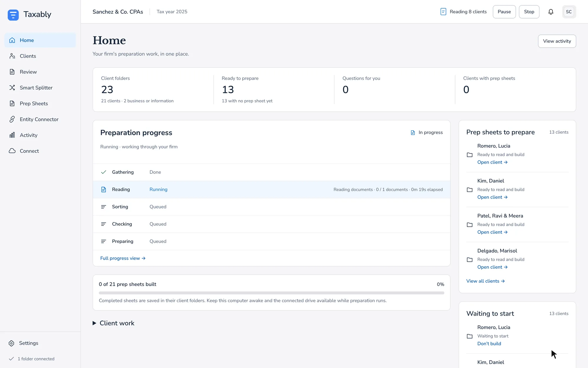Screen dimensions: 588x368
Task: Select the Checking queued step row
Action: (271, 224)
